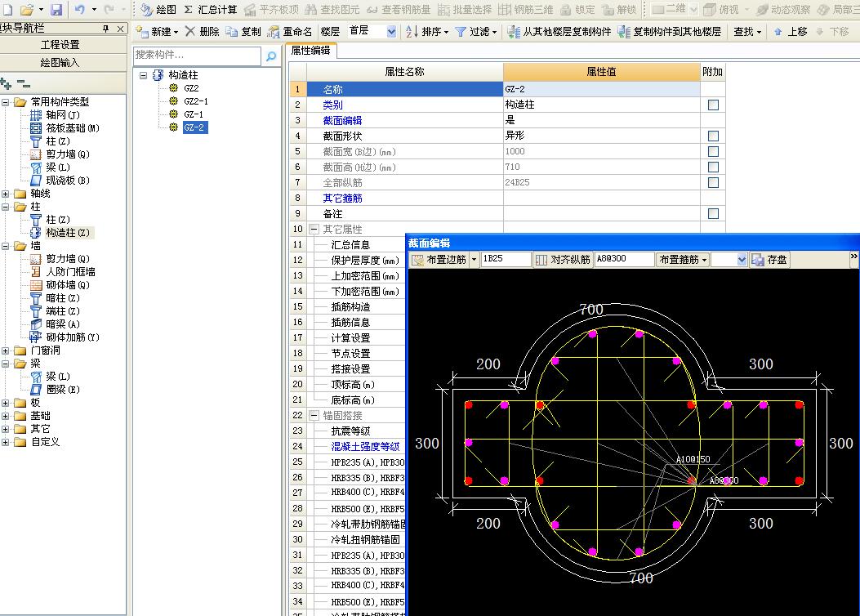Click the 1B25 rebar input field

click(x=506, y=259)
